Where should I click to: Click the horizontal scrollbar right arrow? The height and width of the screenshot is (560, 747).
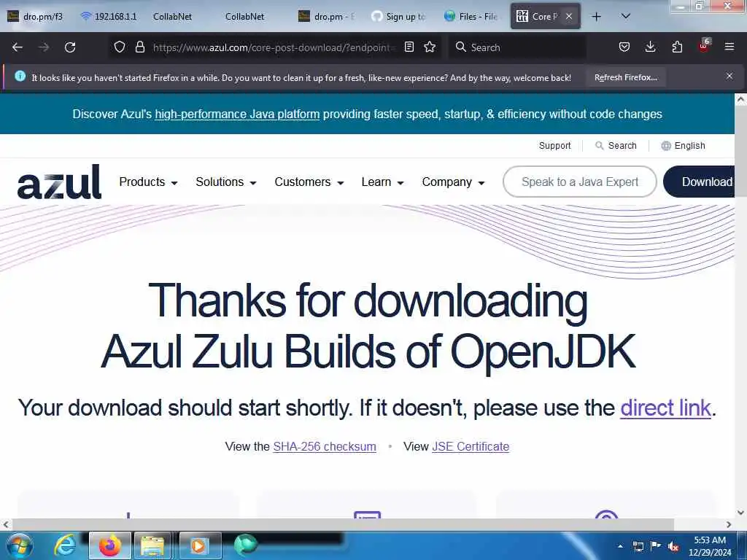pos(729,524)
